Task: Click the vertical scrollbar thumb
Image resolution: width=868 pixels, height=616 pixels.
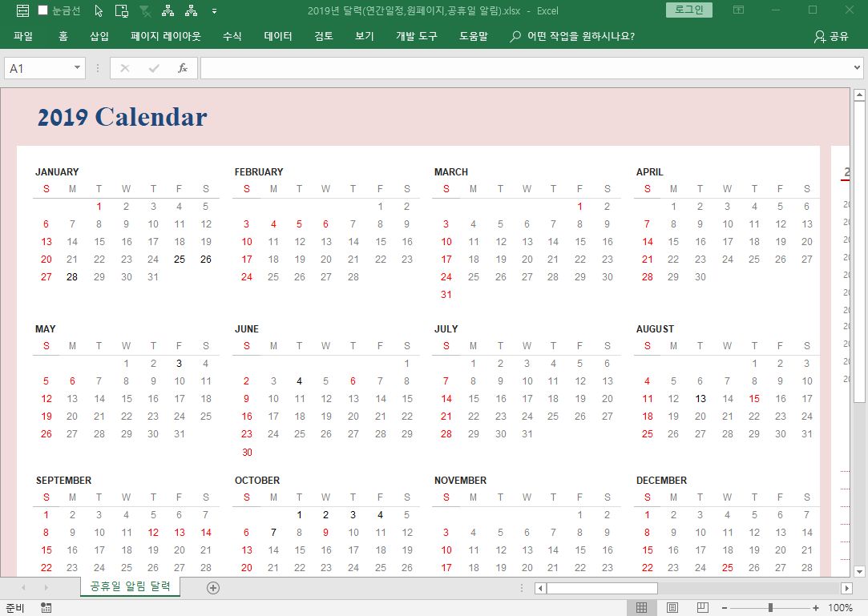Action: pyautogui.click(x=859, y=252)
